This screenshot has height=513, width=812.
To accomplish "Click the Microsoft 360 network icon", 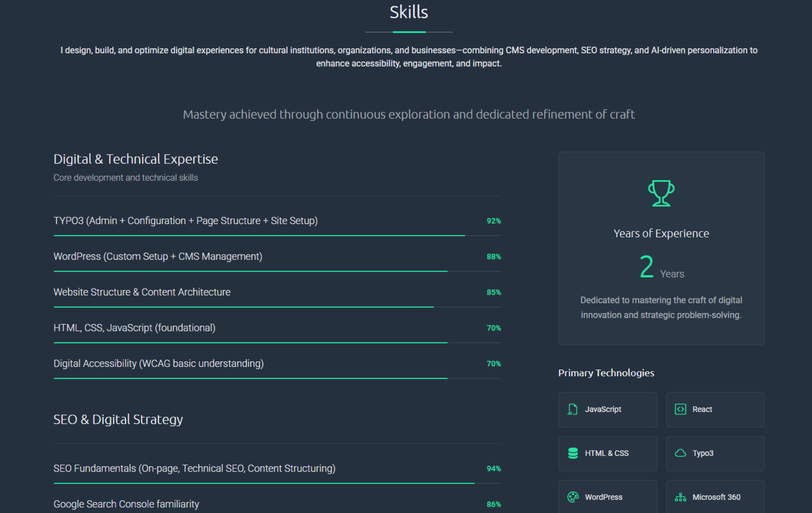I will (680, 497).
